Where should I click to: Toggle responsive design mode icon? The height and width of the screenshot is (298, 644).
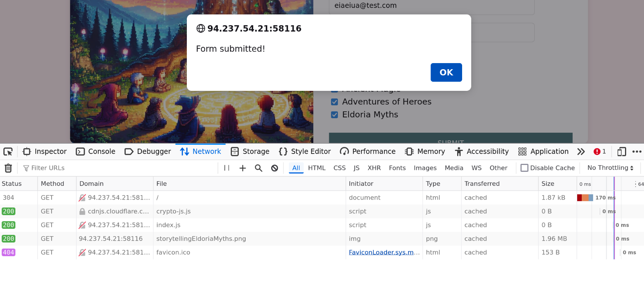622,152
